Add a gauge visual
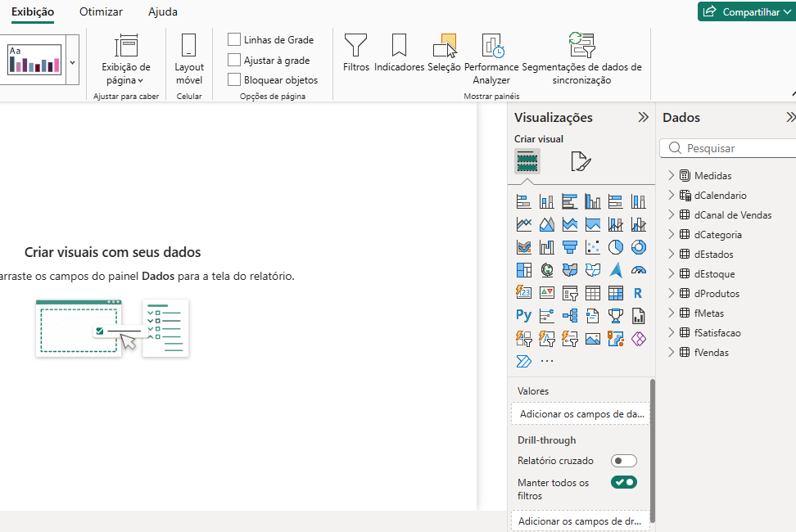Screen dimensions: 796x532 coord(638,270)
